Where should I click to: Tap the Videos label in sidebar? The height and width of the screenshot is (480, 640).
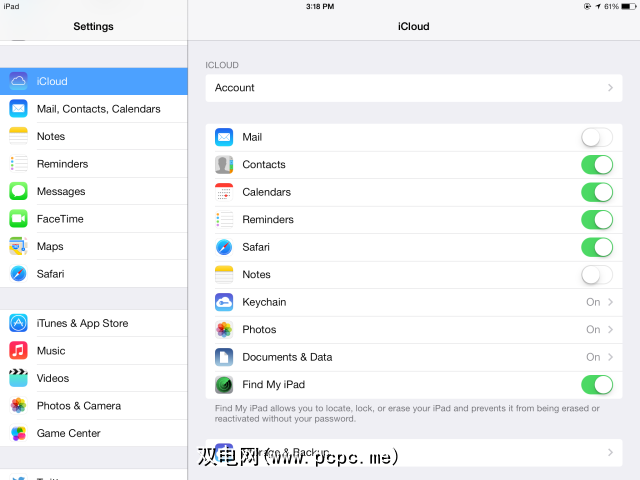click(53, 378)
